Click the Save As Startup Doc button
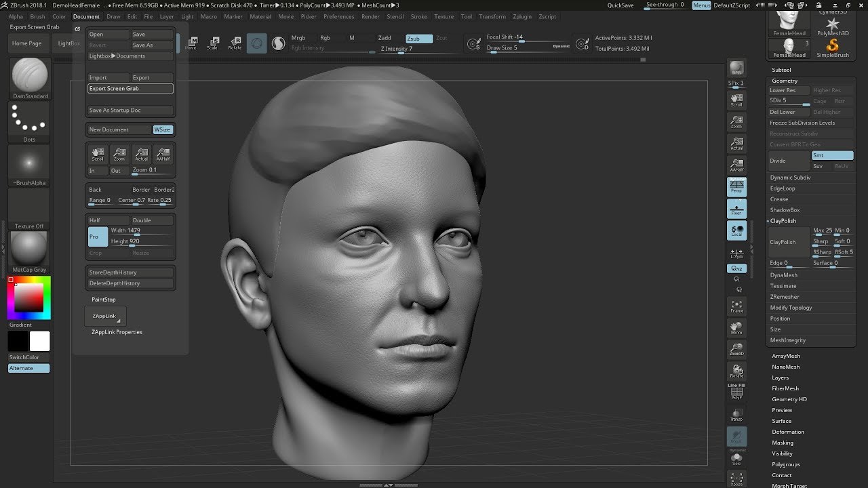 click(130, 110)
